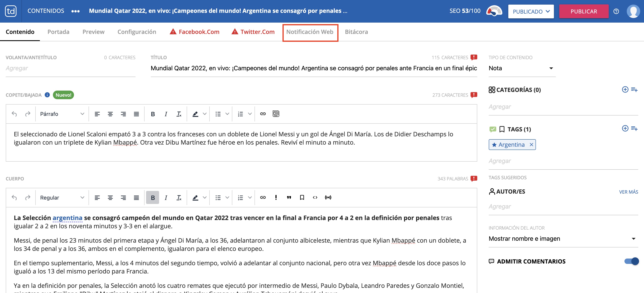Open the Bitácora tab
This screenshot has width=644, height=293.
(x=356, y=32)
